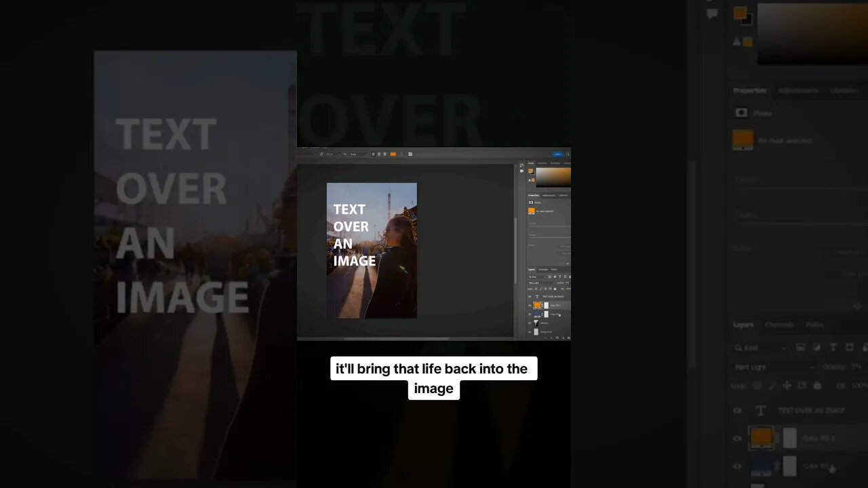
Task: Open the top collapsed panel icon beside Color panel
Action: tap(521, 165)
